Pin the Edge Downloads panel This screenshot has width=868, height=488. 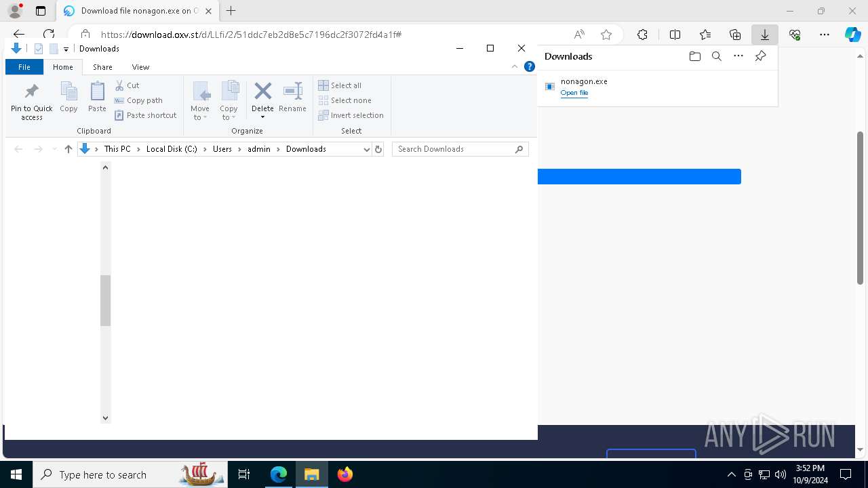[760, 56]
